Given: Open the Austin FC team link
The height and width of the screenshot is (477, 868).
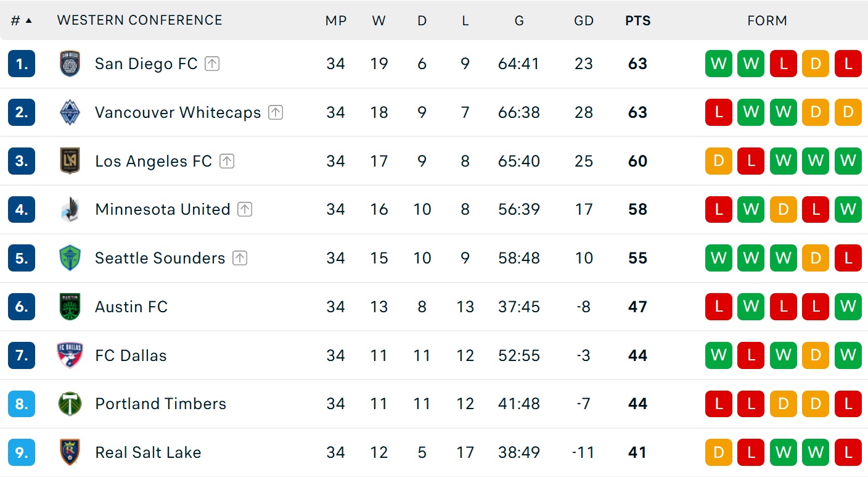Looking at the screenshot, I should [131, 307].
